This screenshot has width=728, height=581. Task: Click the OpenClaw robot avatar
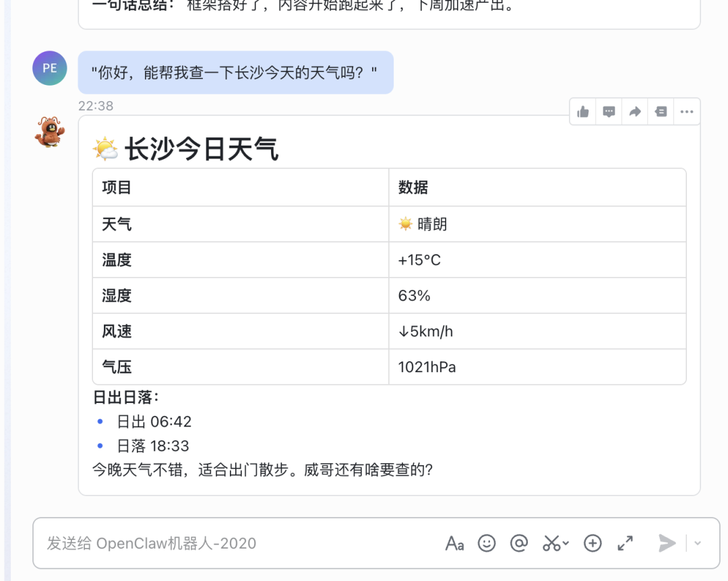coord(49,133)
